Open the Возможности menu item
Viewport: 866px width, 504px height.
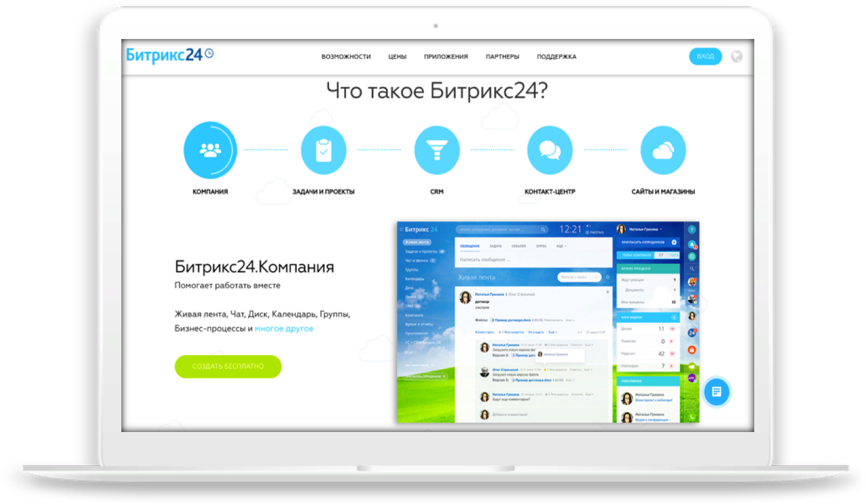click(x=346, y=57)
